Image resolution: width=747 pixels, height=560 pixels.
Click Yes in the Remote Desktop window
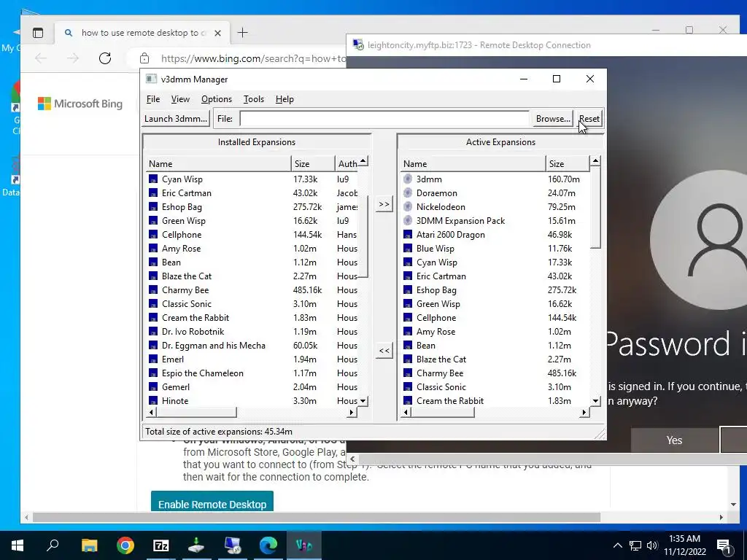674,440
